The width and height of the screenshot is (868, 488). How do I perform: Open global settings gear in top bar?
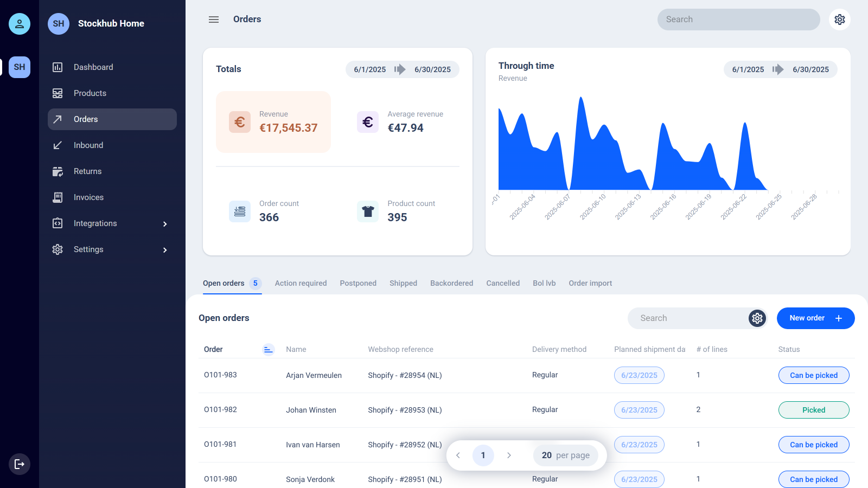(839, 20)
